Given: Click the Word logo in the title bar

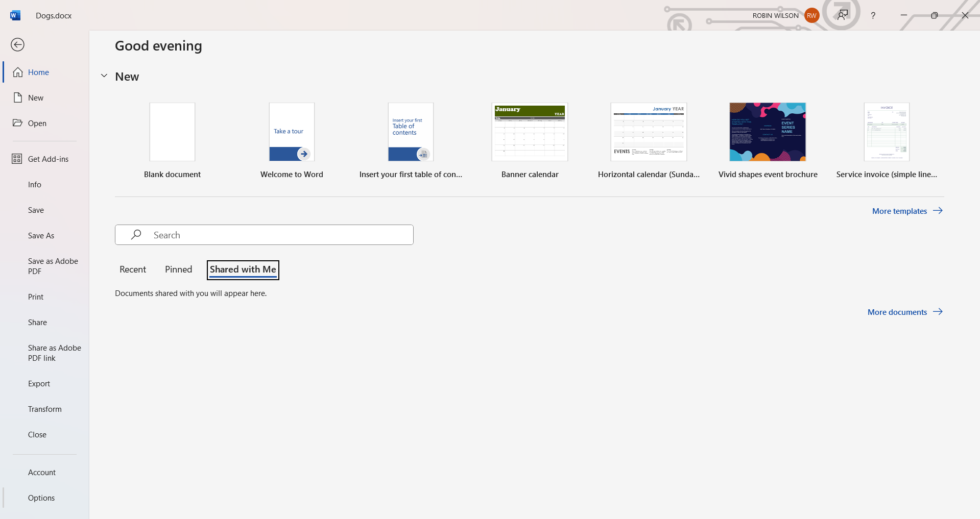Looking at the screenshot, I should click(14, 15).
